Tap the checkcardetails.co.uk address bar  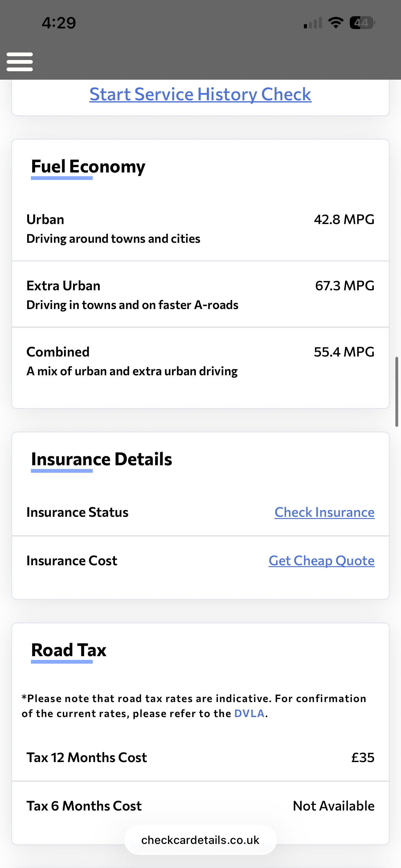200,840
